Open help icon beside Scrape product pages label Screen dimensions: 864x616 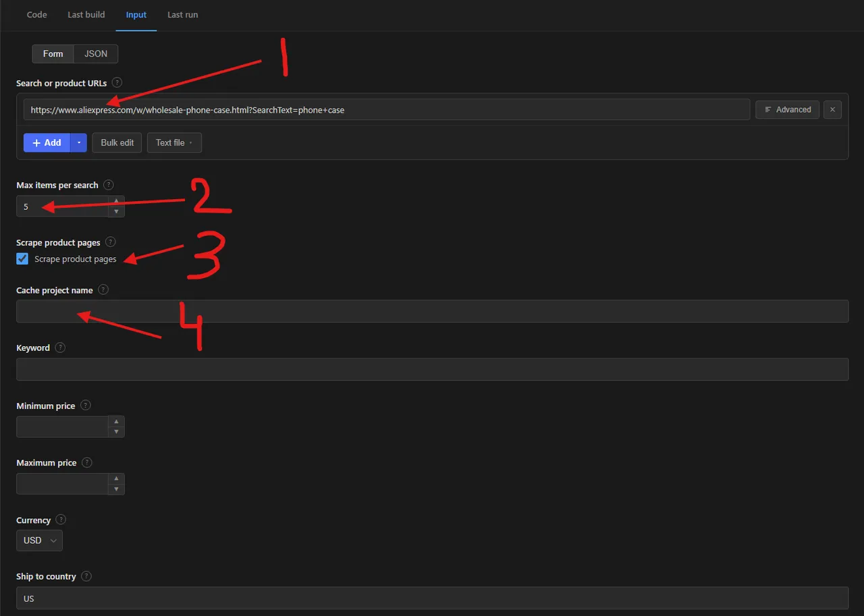(111, 242)
